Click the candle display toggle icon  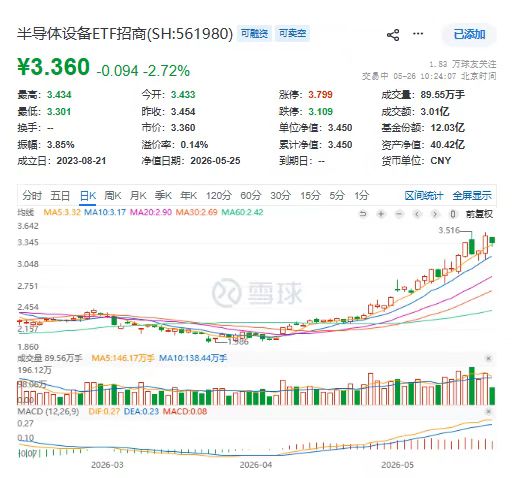point(453,214)
